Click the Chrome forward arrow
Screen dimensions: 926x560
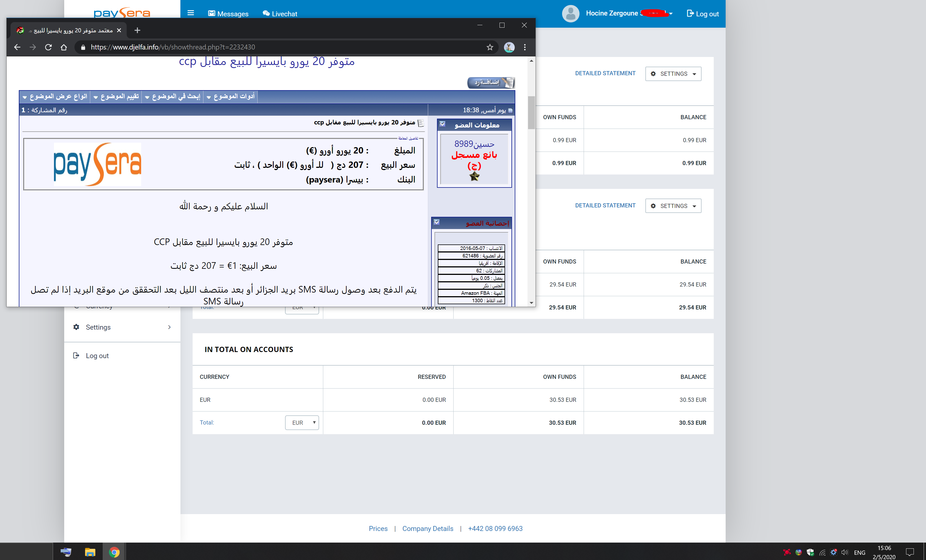pyautogui.click(x=33, y=47)
